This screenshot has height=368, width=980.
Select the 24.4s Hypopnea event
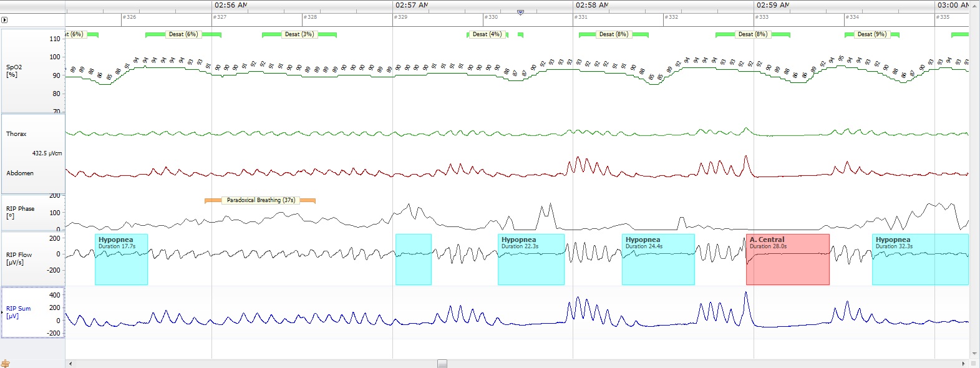click(658, 259)
